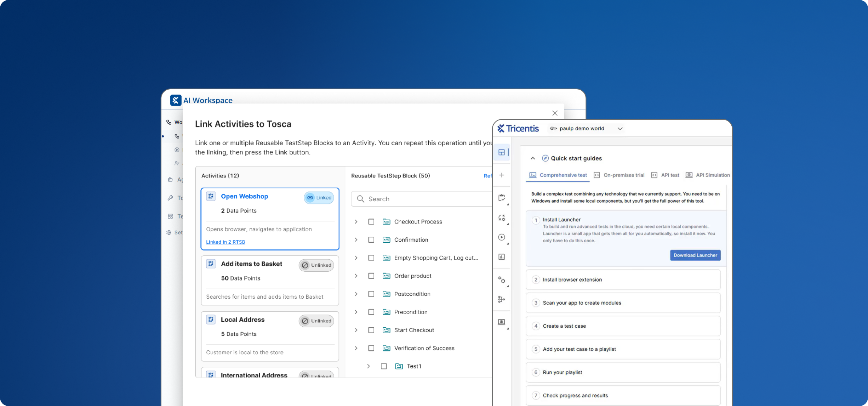868x406 pixels.
Task: Click the play circle icon in Tricentis sidebar
Action: coord(502,237)
